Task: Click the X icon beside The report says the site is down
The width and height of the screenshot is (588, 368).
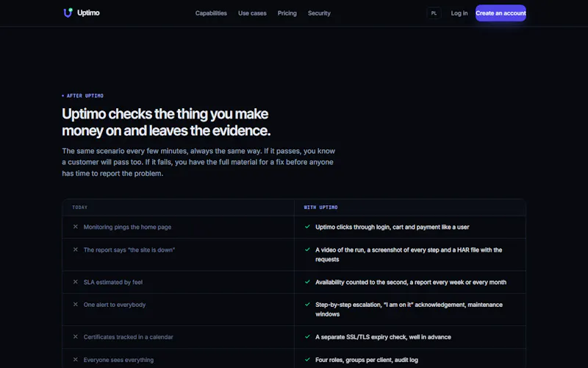Action: (x=76, y=250)
